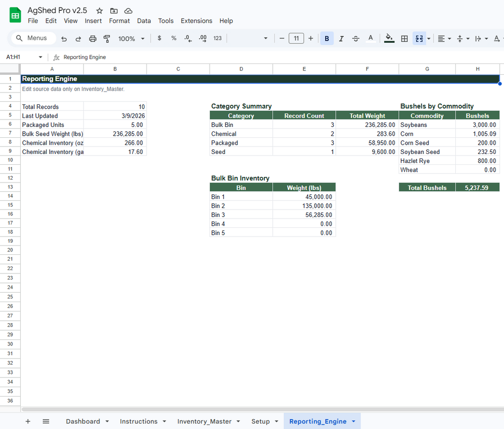Click the Menus search button
This screenshot has height=429, width=504.
[33, 38]
